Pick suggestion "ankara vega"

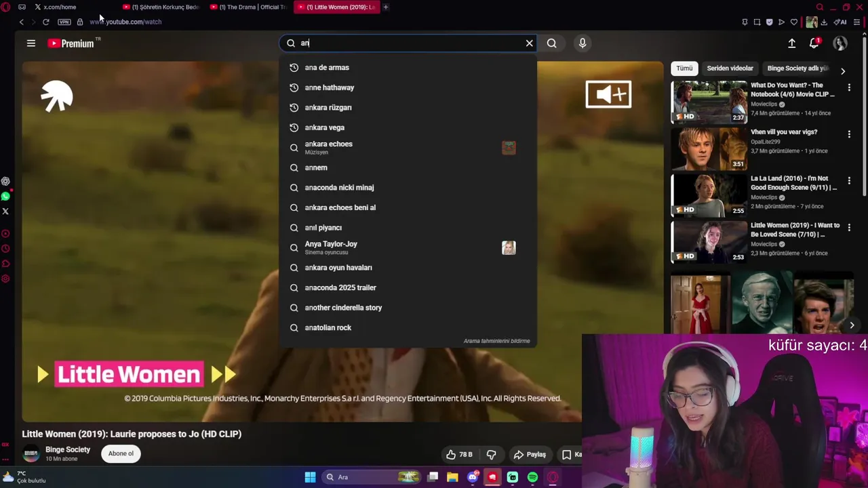408,127
